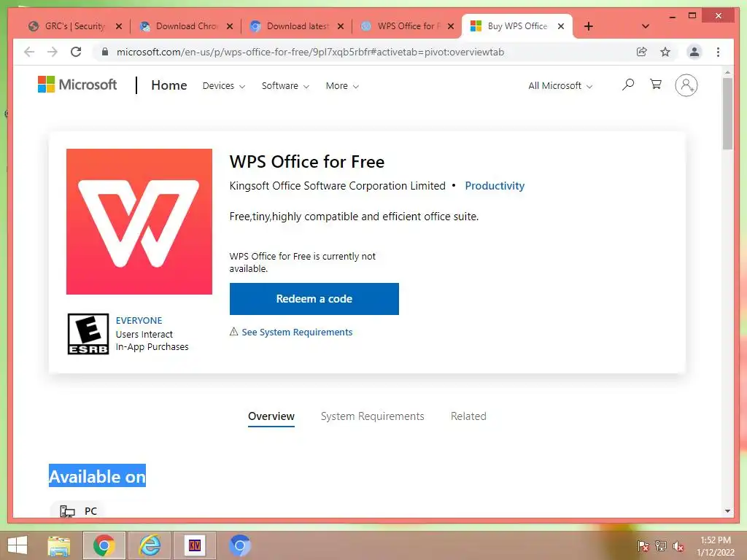Go to the Home link
This screenshot has width=747, height=560.
tap(169, 85)
